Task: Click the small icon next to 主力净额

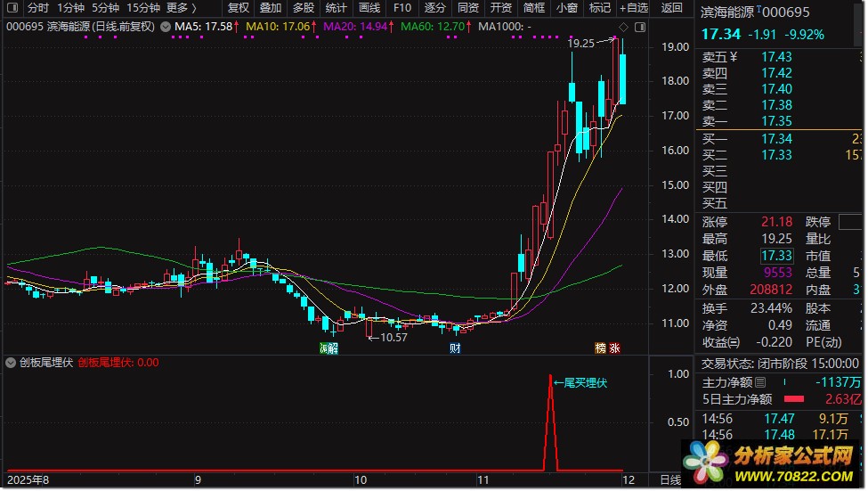Action: 760,382
